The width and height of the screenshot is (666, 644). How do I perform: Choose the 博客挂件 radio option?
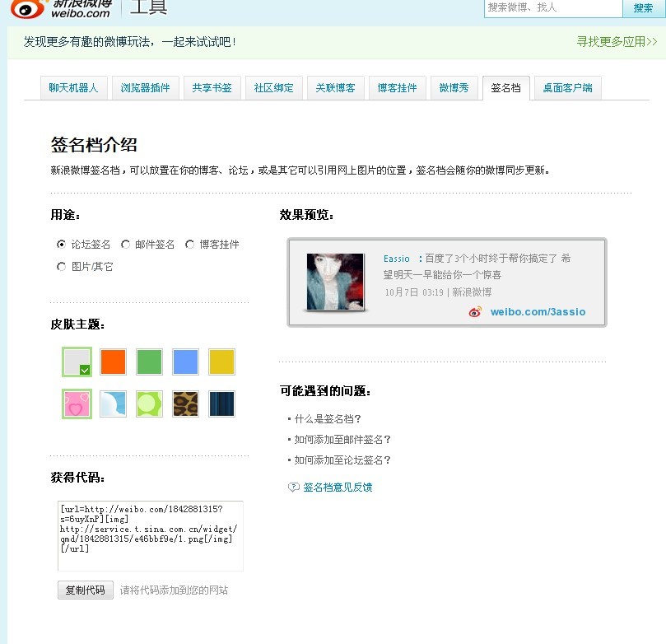[x=189, y=245]
